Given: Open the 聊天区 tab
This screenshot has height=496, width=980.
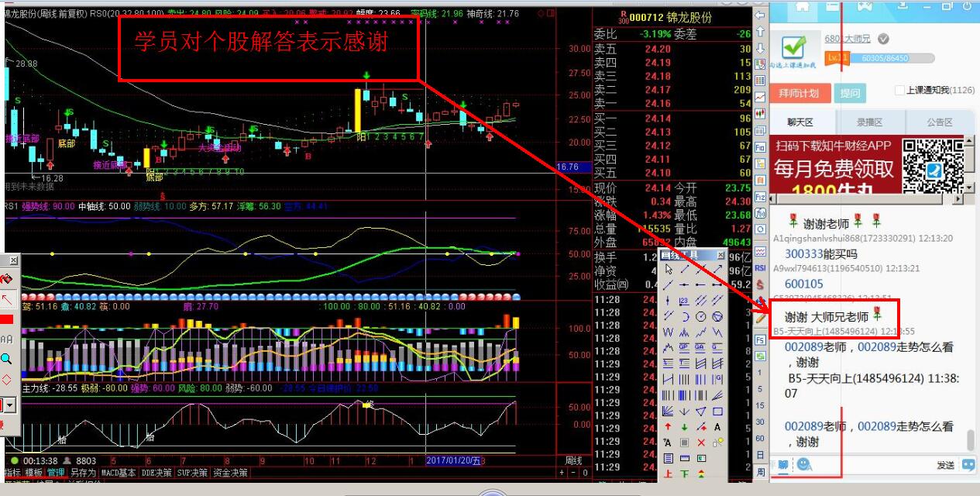Looking at the screenshot, I should tap(800, 122).
